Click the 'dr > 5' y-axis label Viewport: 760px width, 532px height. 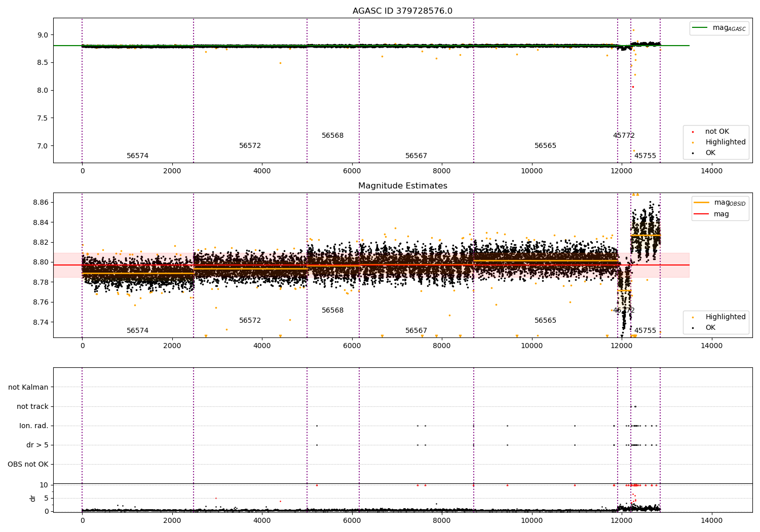click(x=37, y=445)
